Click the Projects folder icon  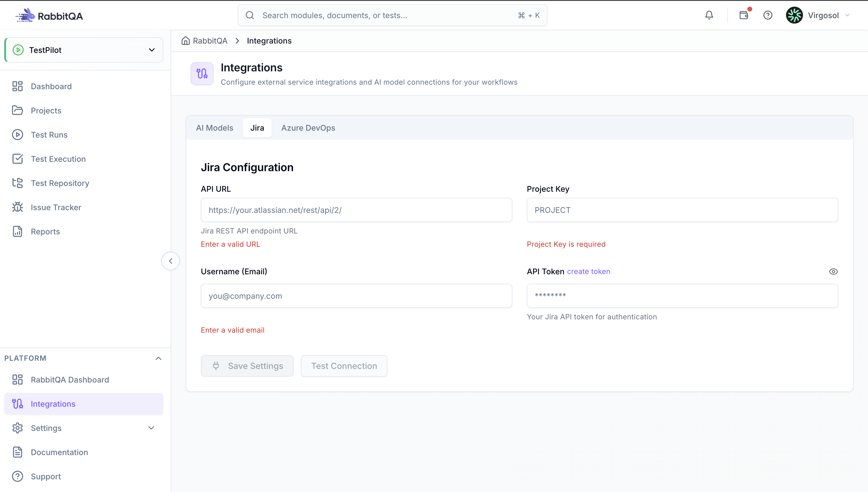(18, 110)
